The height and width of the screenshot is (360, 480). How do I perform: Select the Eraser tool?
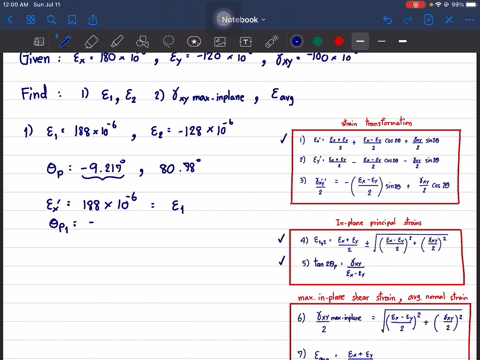pyautogui.click(x=91, y=42)
